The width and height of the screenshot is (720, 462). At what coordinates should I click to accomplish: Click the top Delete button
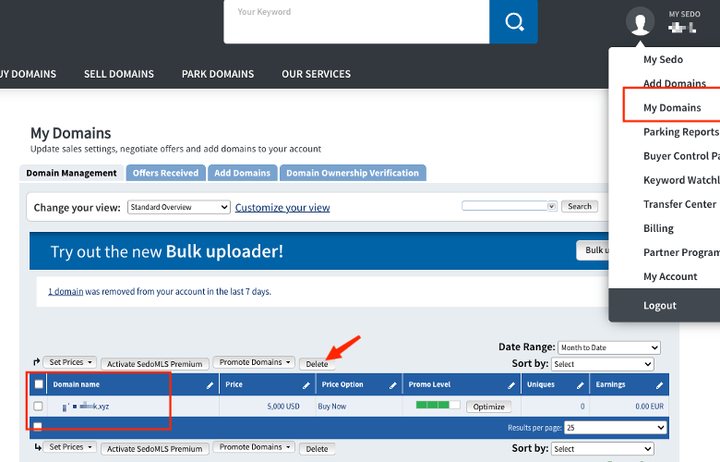pos(317,364)
